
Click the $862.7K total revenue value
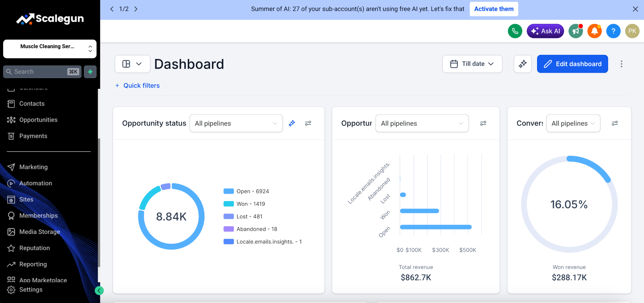416,277
